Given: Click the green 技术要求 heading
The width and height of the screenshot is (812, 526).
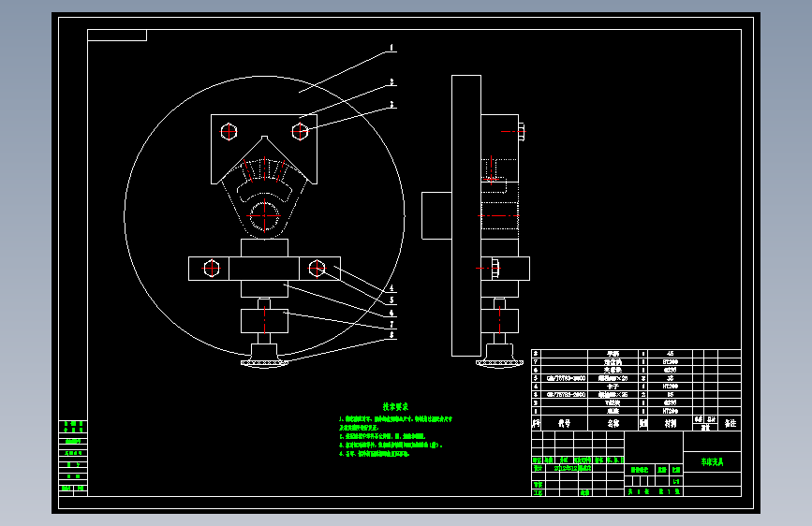Looking at the screenshot, I should click(x=395, y=406).
